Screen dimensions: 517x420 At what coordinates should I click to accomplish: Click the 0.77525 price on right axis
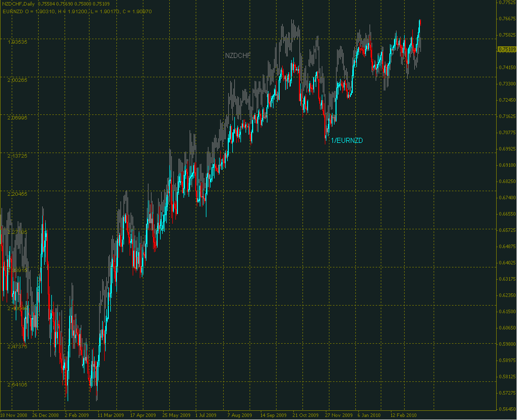[x=507, y=3]
